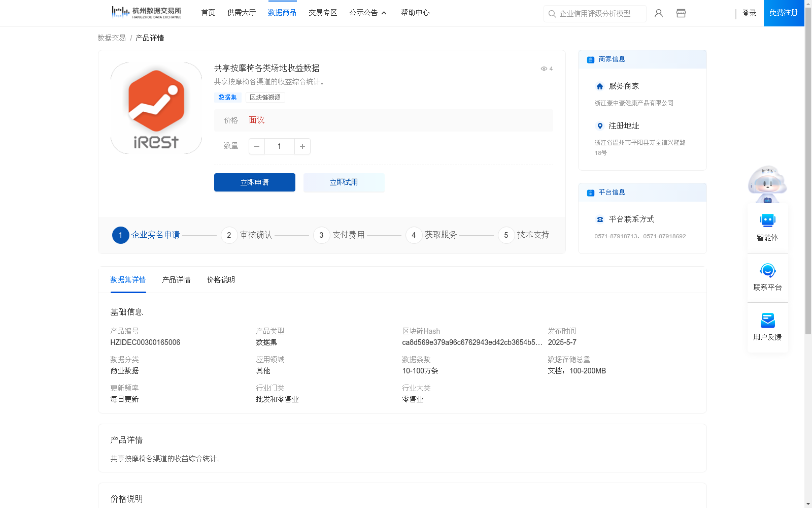This screenshot has width=812, height=508.
Task: Click the 平台联系方式 telephone icon
Action: point(600,219)
